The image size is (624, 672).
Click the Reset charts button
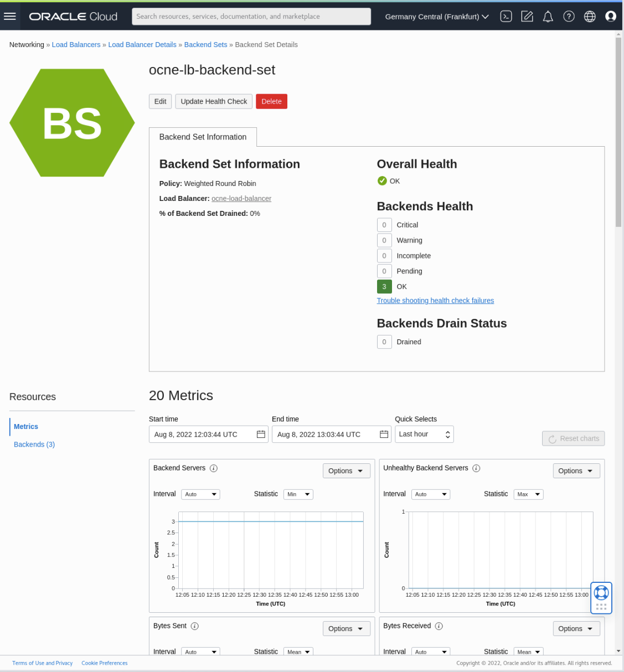click(x=573, y=438)
